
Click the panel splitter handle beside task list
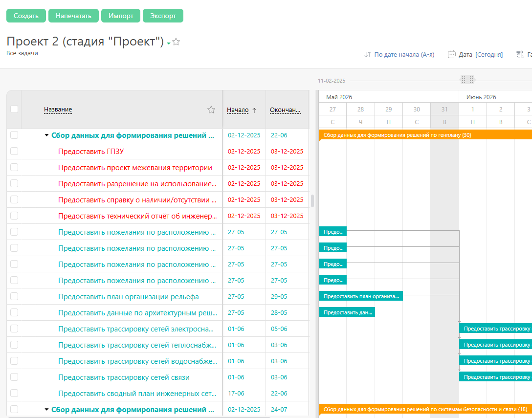tap(312, 200)
